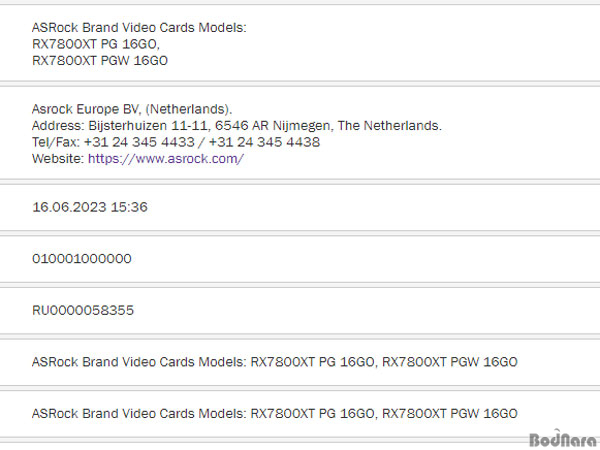
Task: Click 'RX7800XT PGW 16GO' on its own line
Action: 100,61
